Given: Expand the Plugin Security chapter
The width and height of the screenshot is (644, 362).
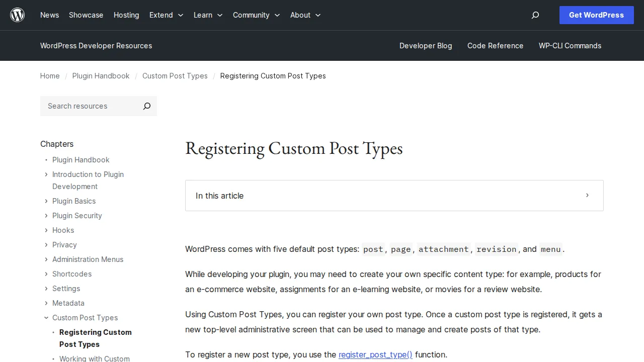Looking at the screenshot, I should (x=46, y=216).
